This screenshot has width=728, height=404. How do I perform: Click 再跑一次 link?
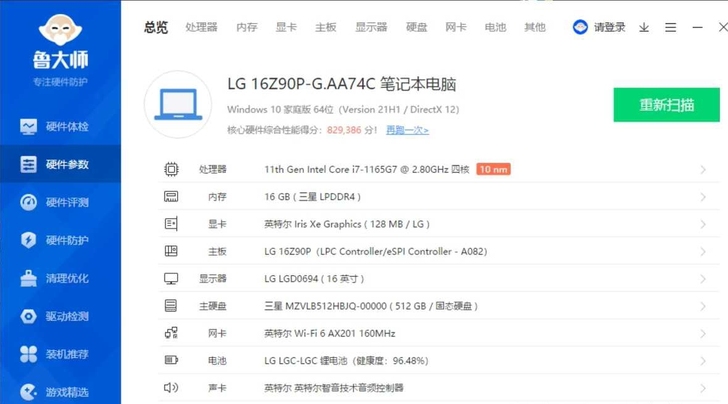coord(407,130)
